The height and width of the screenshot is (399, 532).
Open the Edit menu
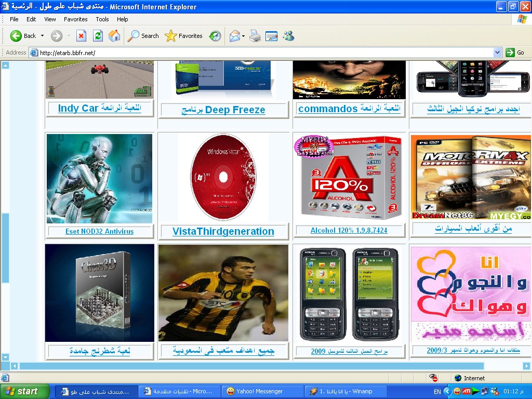(x=31, y=19)
